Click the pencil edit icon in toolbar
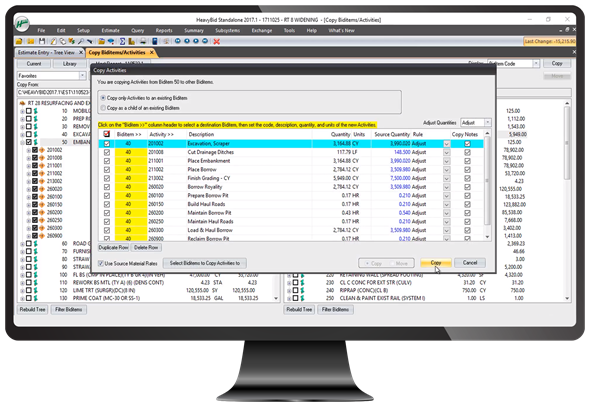Viewport: 590px width, 407px height. coord(53,41)
